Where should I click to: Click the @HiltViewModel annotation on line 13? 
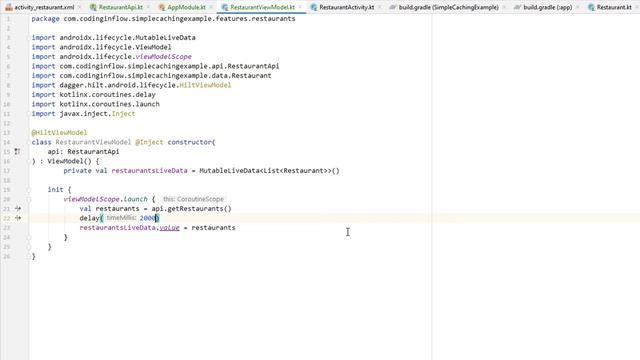59,133
